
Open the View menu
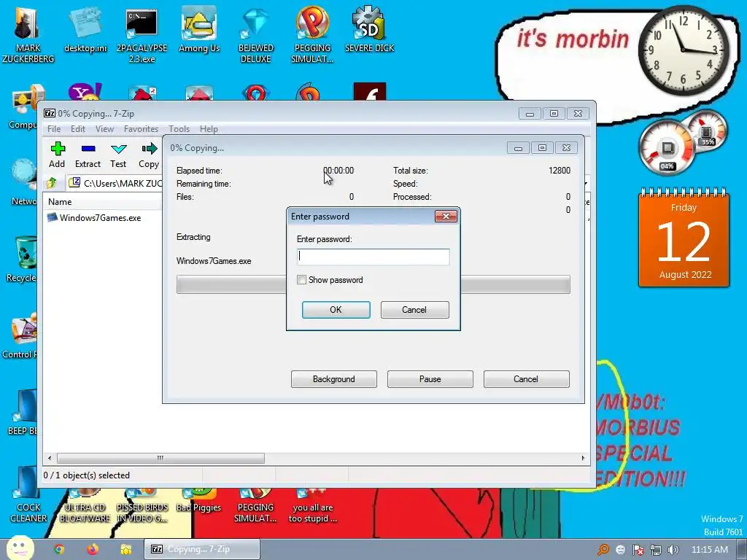(104, 129)
